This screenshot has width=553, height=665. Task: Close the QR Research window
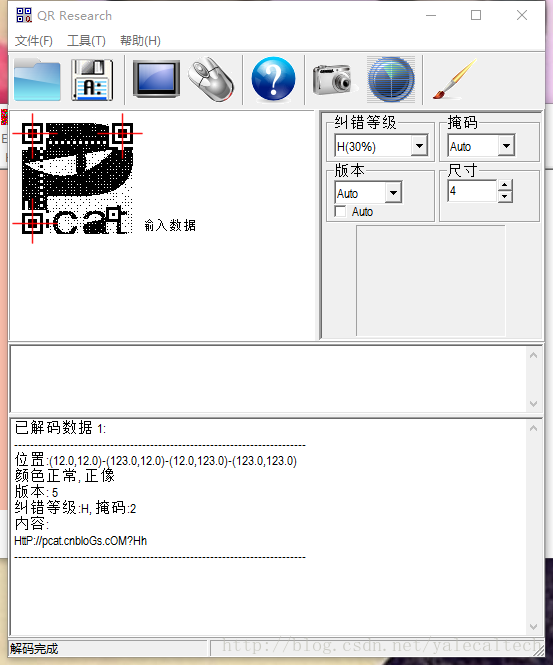(x=522, y=15)
